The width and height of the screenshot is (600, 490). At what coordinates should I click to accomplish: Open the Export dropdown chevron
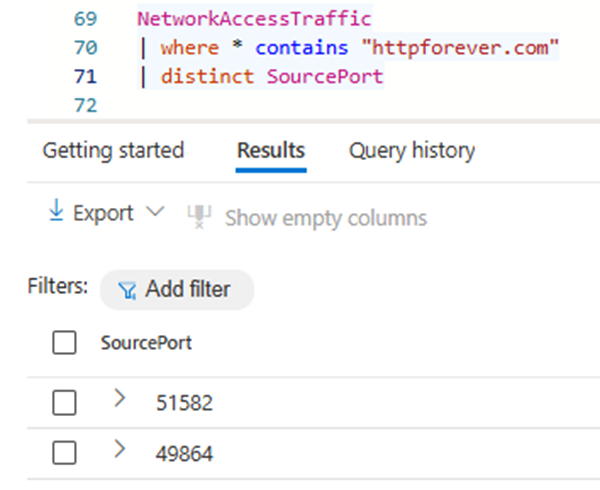pyautogui.click(x=154, y=213)
